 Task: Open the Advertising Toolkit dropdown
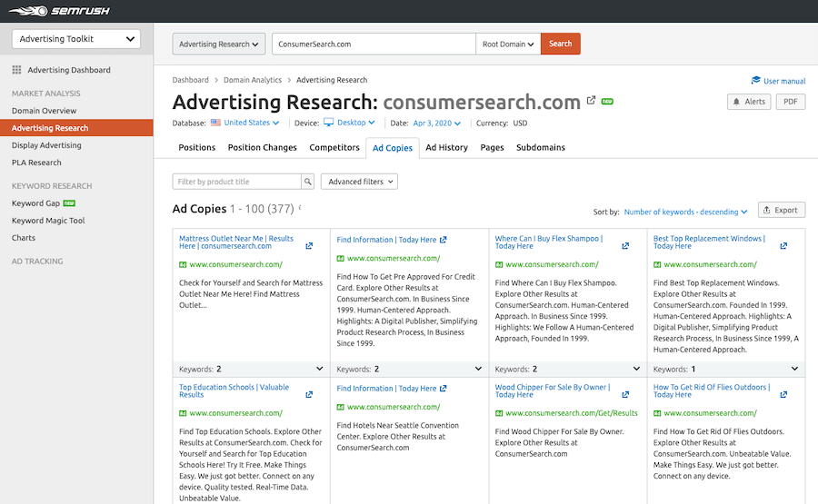click(76, 38)
